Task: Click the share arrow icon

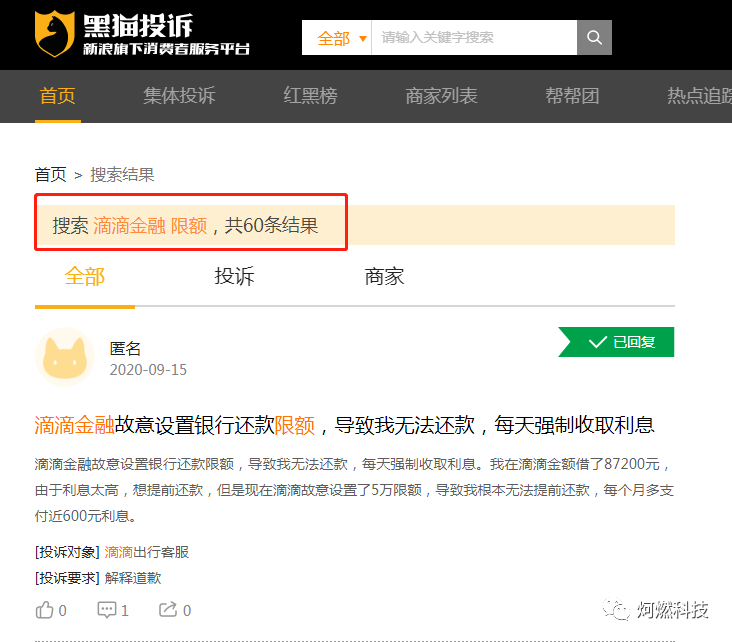Action: [168, 609]
